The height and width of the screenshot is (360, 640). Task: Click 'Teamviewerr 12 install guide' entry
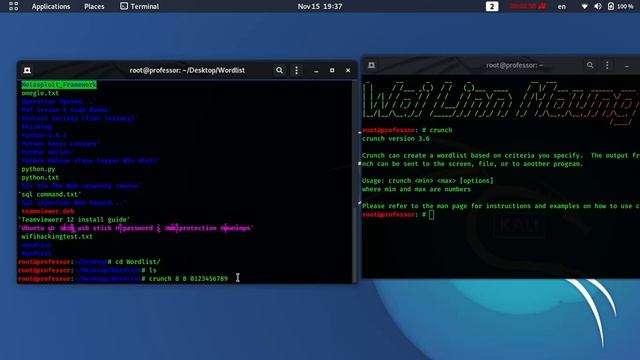[x=74, y=220]
